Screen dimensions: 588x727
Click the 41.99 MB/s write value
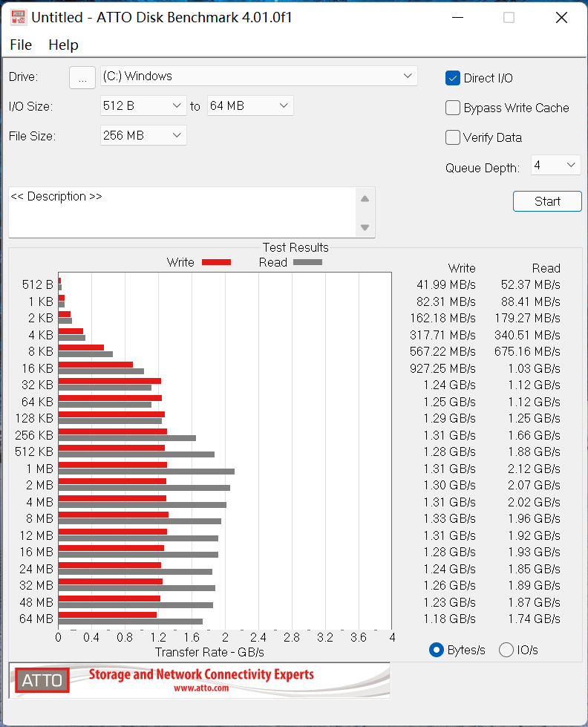pos(446,284)
